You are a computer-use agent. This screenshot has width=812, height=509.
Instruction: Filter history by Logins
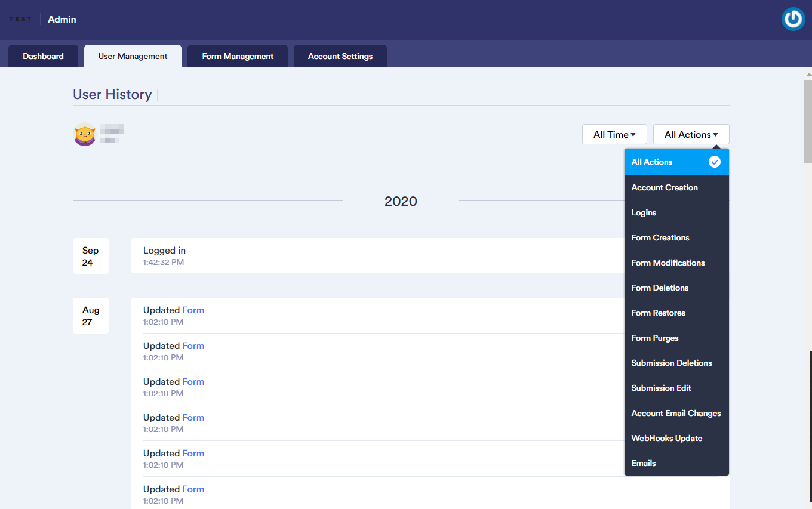point(644,212)
